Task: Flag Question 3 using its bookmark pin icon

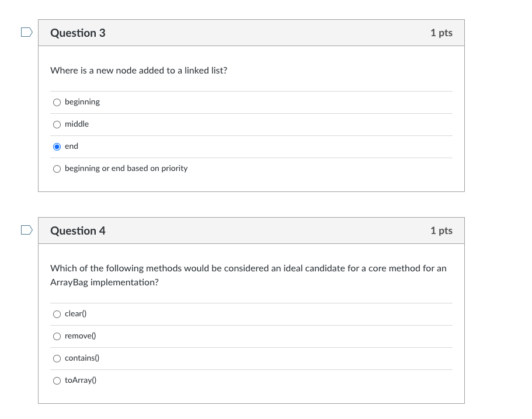Action: (x=26, y=32)
